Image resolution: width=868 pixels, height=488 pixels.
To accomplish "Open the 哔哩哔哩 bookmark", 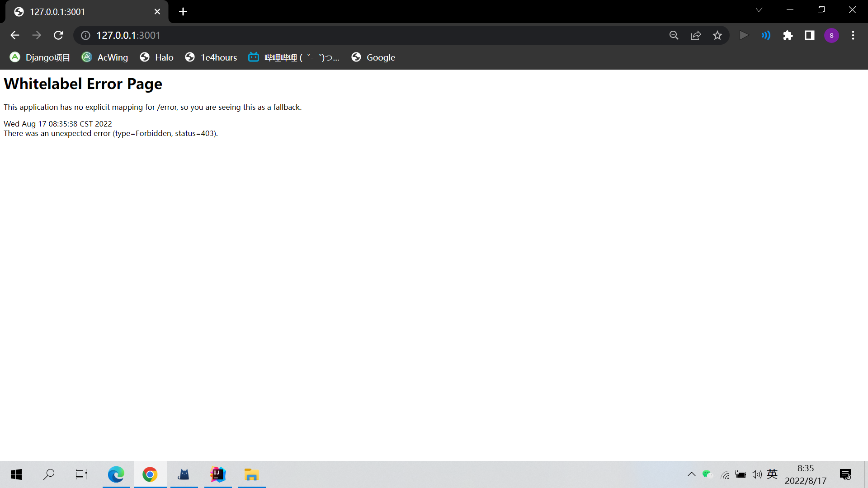I will tap(294, 57).
